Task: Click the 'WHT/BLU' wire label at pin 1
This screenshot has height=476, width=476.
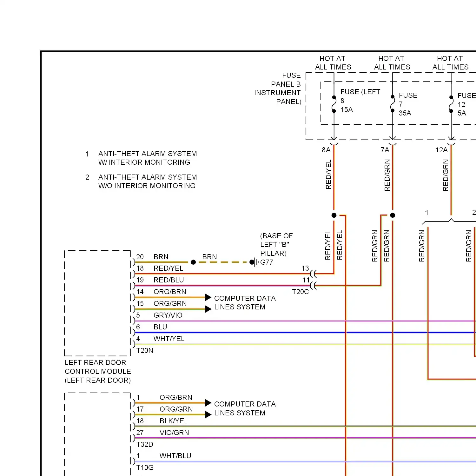Action: coord(175,456)
